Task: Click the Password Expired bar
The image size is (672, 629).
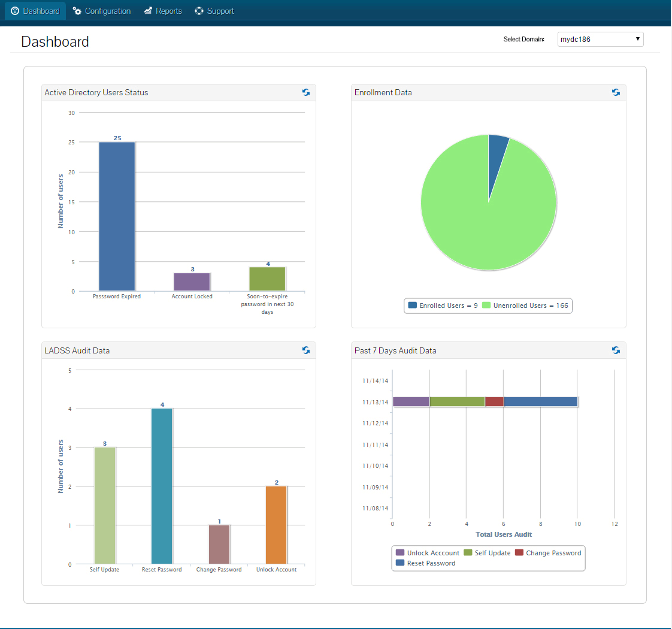Action: coord(117,216)
